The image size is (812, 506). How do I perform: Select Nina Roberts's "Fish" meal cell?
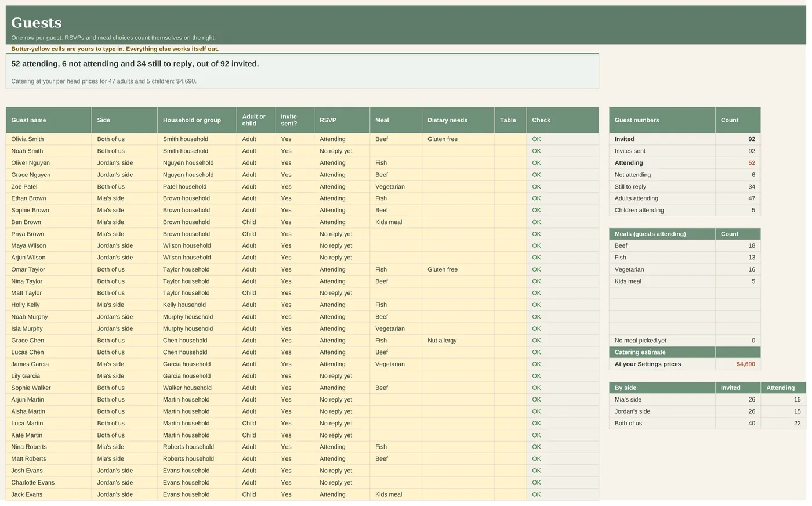[396, 447]
